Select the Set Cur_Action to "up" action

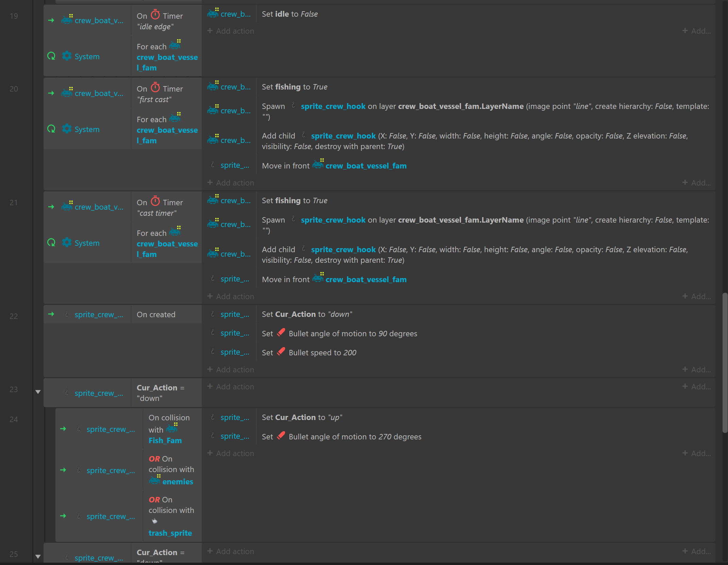[x=302, y=417]
